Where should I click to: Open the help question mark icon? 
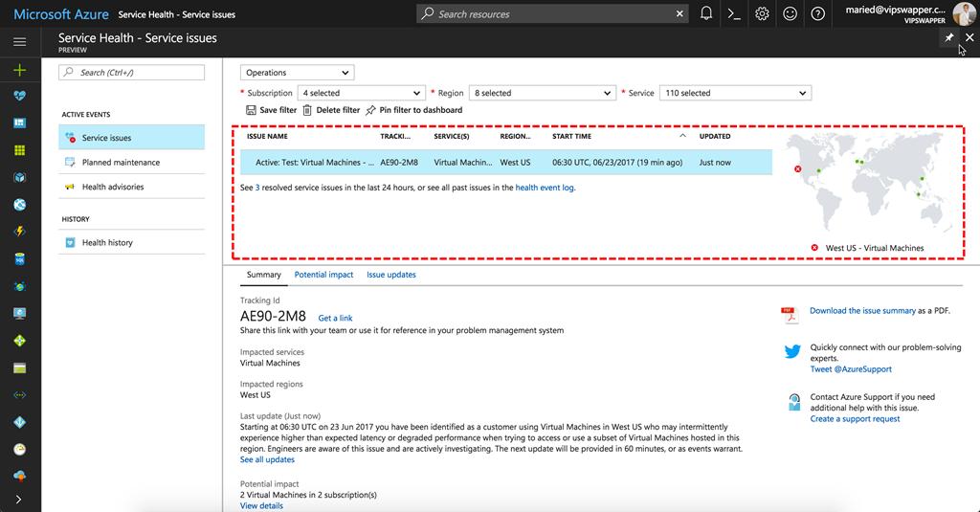[817, 13]
